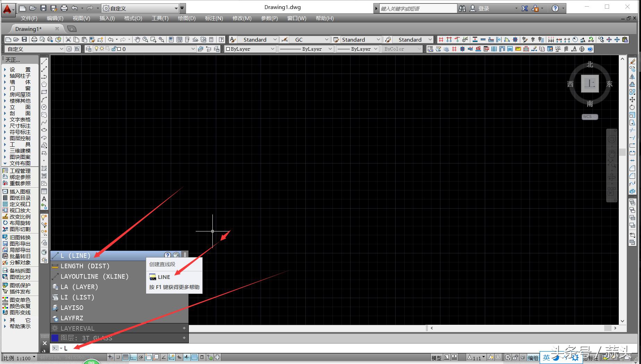Click the 图层: 3T_GLASS blue color swatch
The width and height of the screenshot is (641, 364).
click(x=55, y=338)
